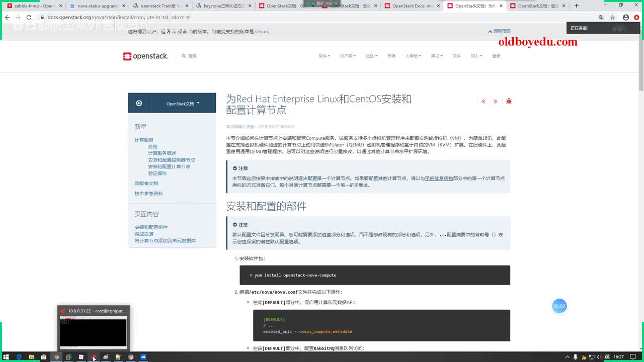Open a new browser tab with the plus
Viewport: 644px width, 362px height.
(x=577, y=6)
